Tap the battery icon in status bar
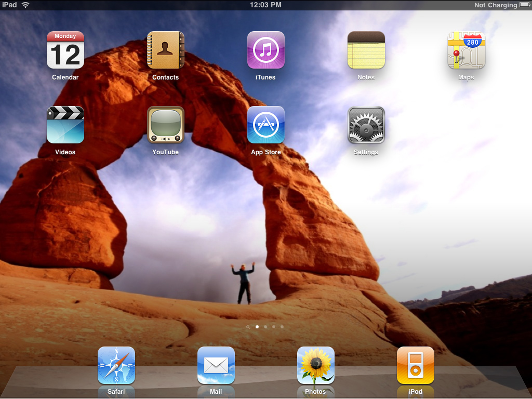 point(525,5)
